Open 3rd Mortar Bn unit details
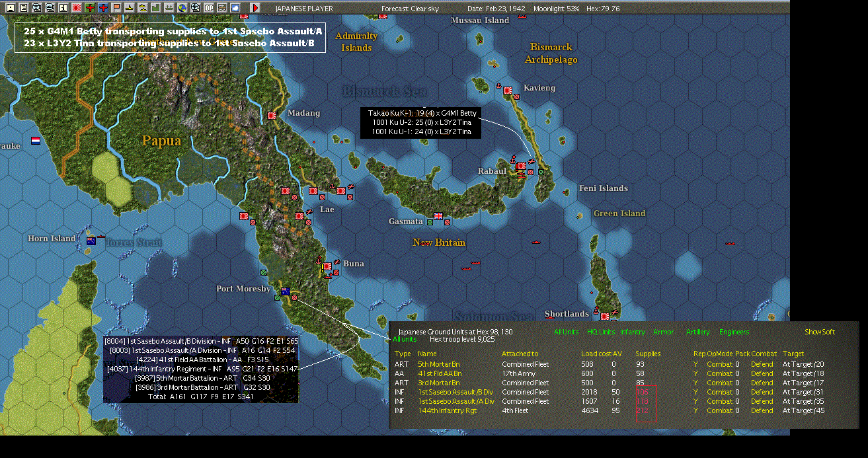 click(439, 383)
